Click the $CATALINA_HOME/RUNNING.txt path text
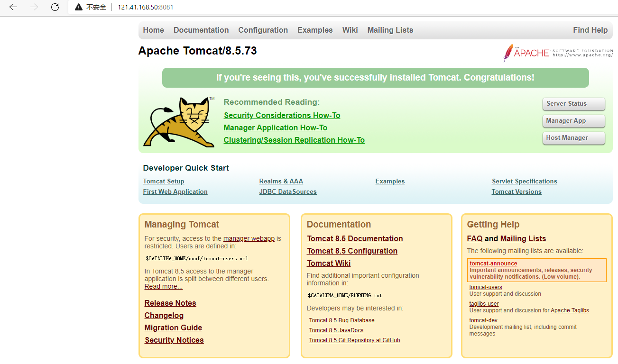Image resolution: width=618 pixels, height=364 pixels. (x=345, y=295)
